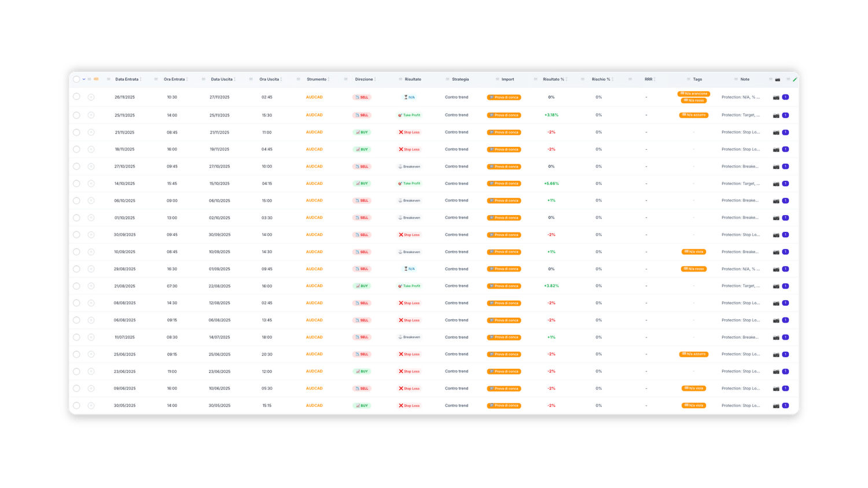Viewport: 868px width, 488px height.
Task: Click 'Contro trend' strategy on 11/07/2025 row
Action: (457, 337)
